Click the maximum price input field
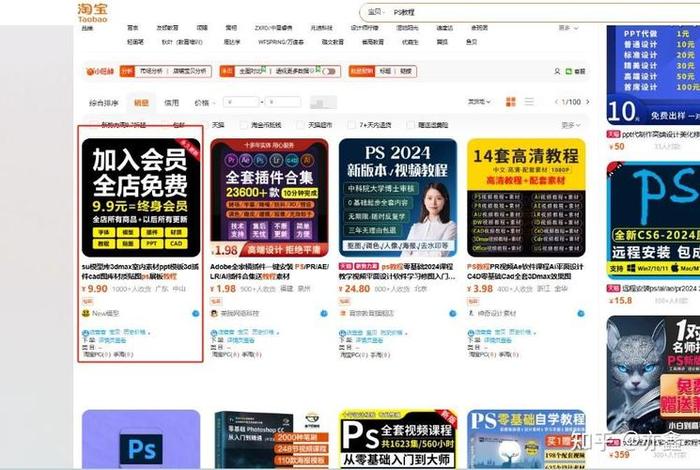 (283, 102)
